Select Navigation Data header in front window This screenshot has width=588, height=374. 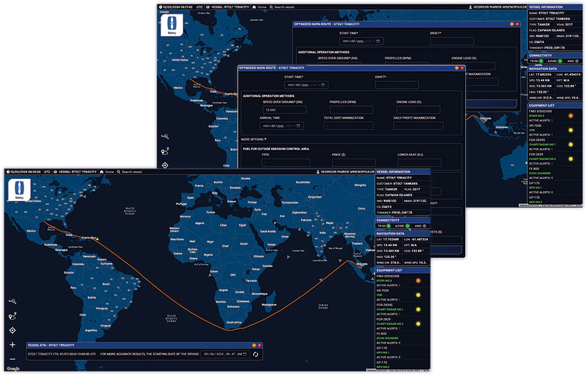[x=402, y=234]
